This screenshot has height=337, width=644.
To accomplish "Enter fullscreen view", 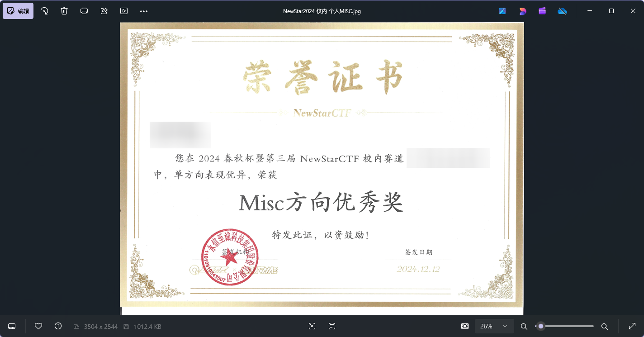I will (x=632, y=326).
